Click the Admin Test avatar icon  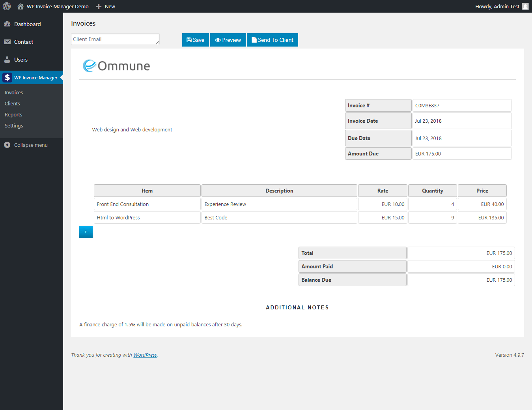tap(525, 6)
